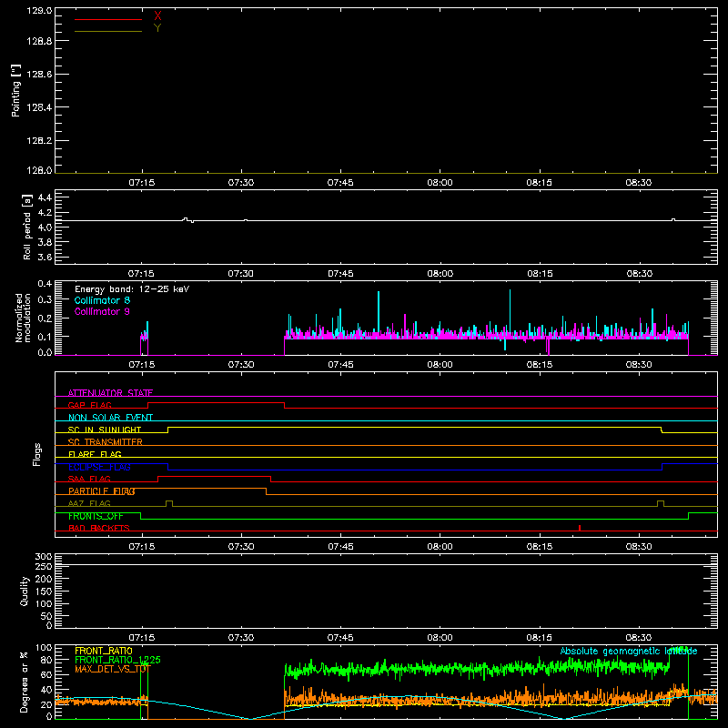Click the ECLIPSE_FLAG label

tap(99, 467)
